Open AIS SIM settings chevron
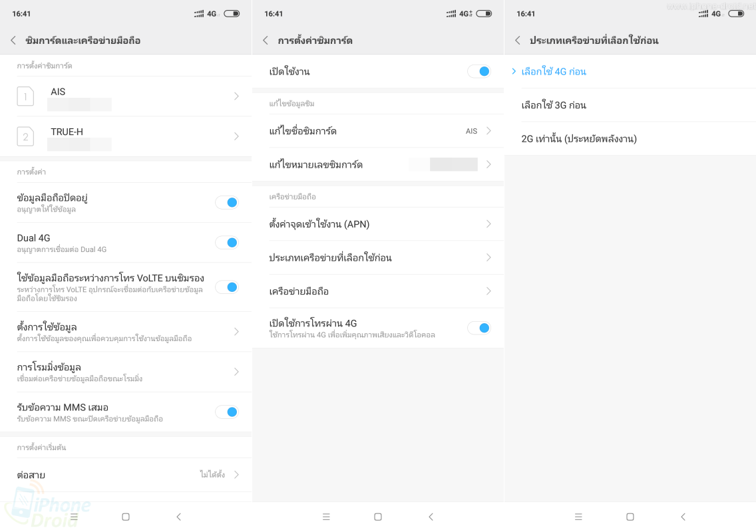Viewport: 756px width, 532px height. [236, 96]
